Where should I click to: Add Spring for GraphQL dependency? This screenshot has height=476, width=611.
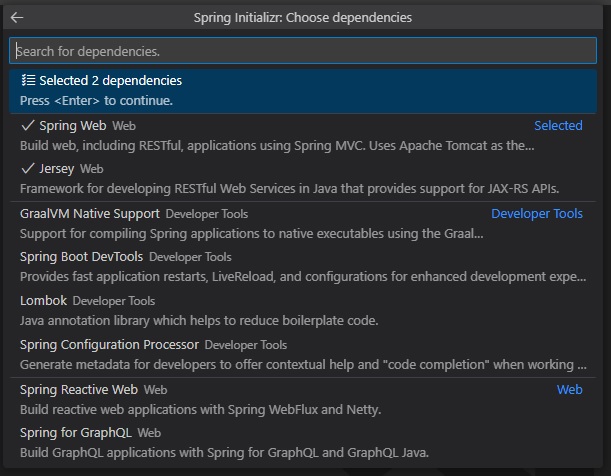tap(76, 432)
